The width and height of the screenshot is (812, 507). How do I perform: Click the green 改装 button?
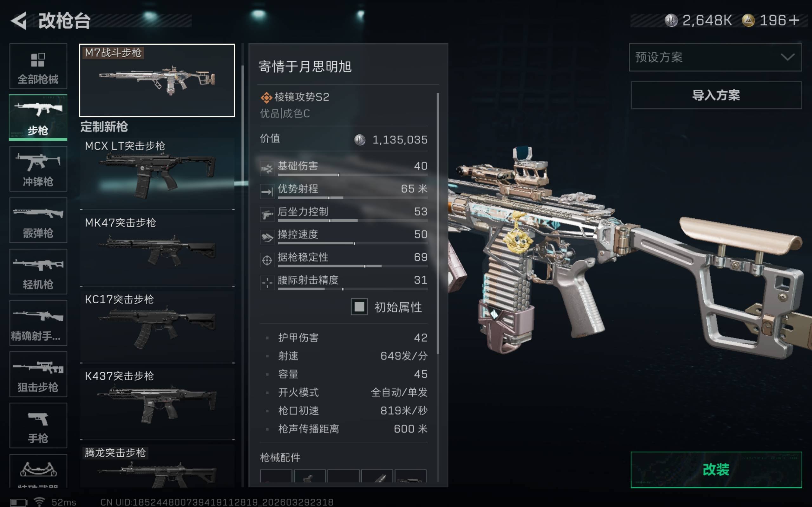coord(716,469)
